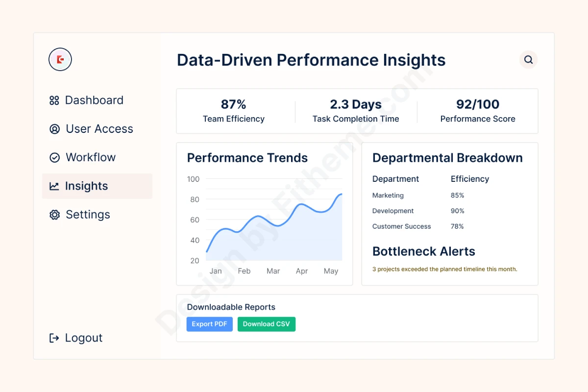This screenshot has width=588, height=392.
Task: Click the Logout arrow icon
Action: 54,338
